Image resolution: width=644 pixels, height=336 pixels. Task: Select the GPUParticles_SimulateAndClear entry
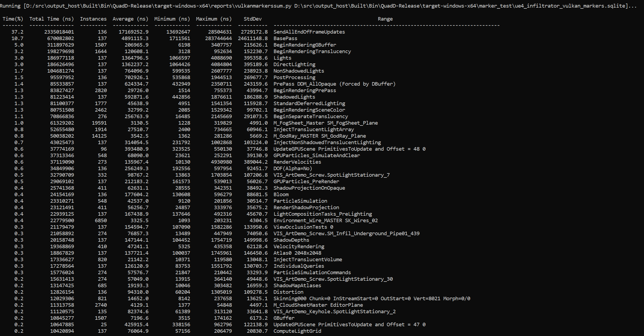pyautogui.click(x=316, y=155)
